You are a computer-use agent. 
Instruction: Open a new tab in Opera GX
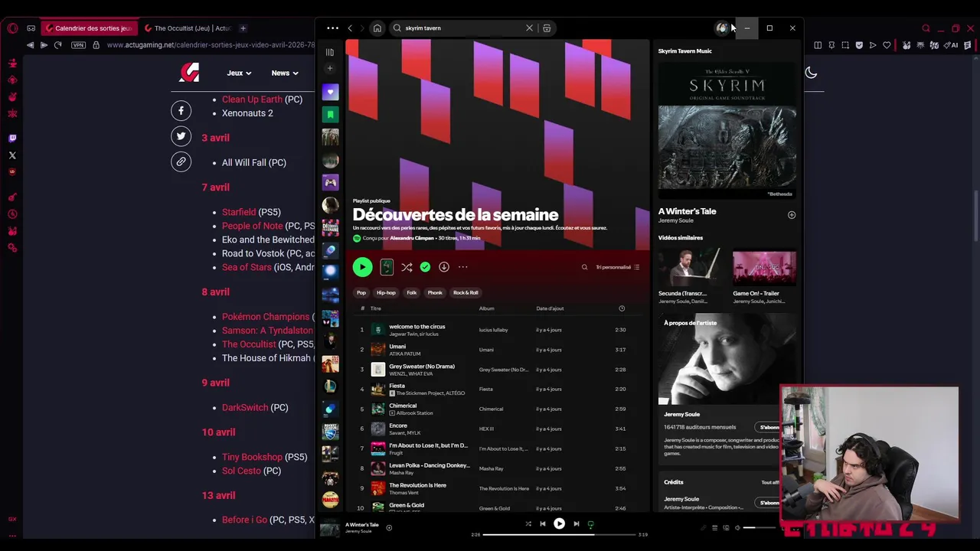pos(243,28)
